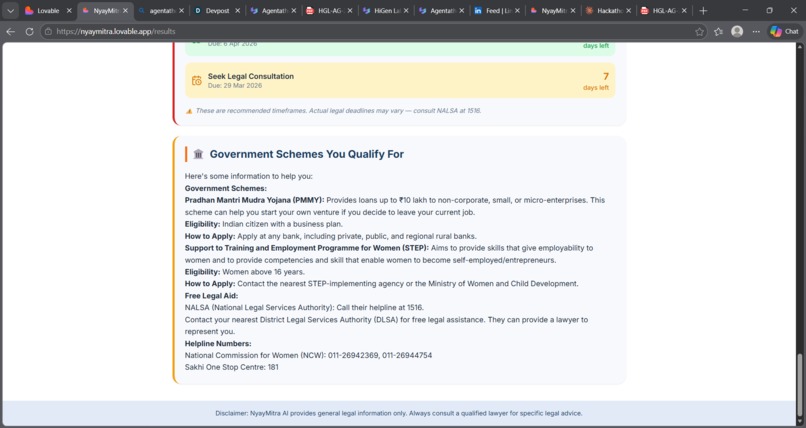Click the NCW number "011-26942369"
Viewport: 806px width, 428px height.
point(353,356)
